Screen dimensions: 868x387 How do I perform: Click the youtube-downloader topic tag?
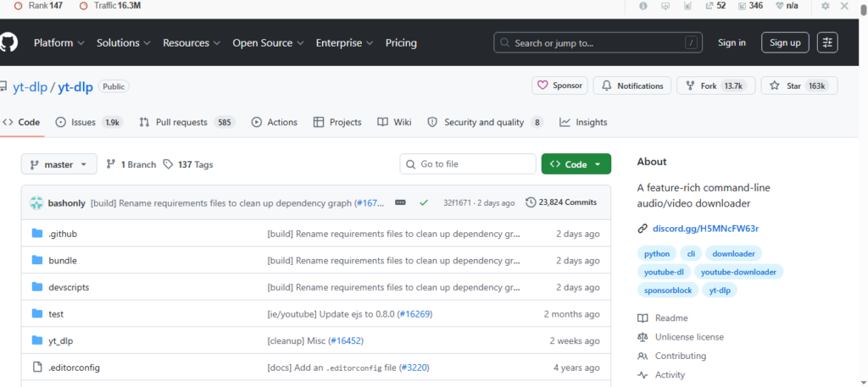[x=738, y=272]
